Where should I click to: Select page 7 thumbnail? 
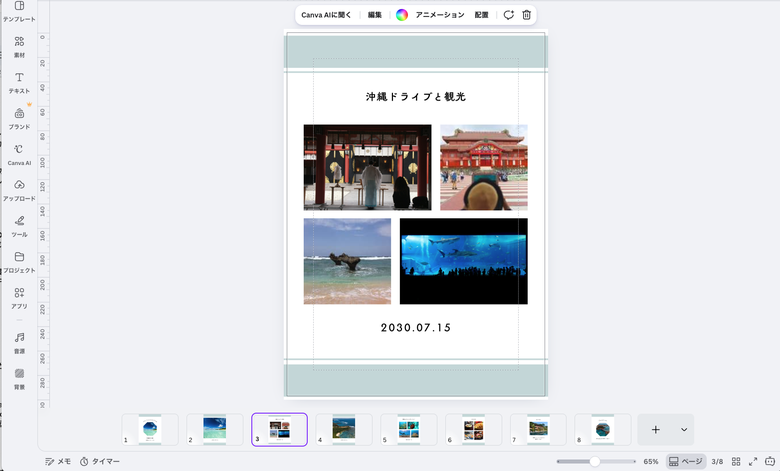[x=538, y=429]
